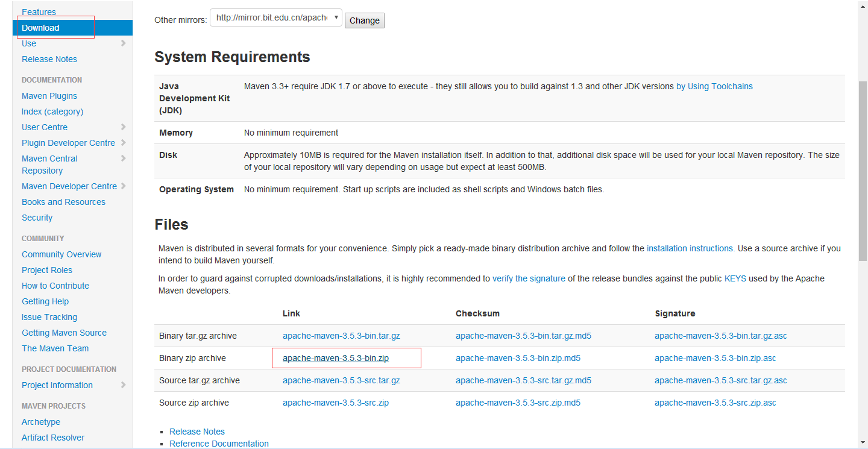
Task: Open the Archetype project link
Action: pos(41,422)
